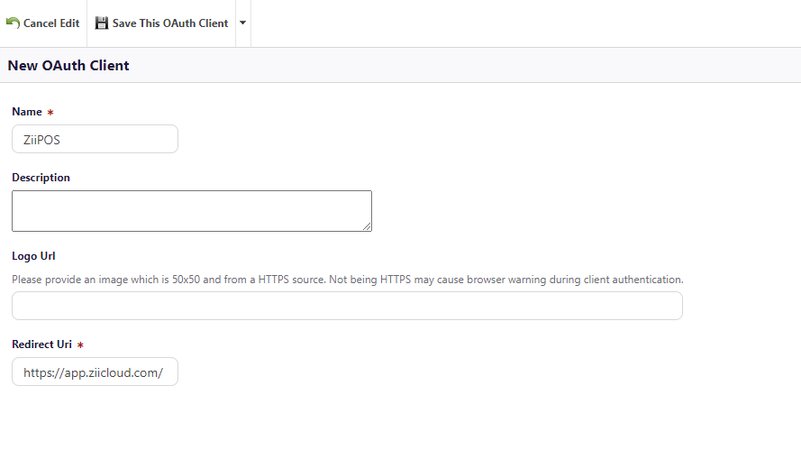The image size is (801, 450).
Task: Focus the Name field containing ZiiPOS
Action: pos(95,139)
